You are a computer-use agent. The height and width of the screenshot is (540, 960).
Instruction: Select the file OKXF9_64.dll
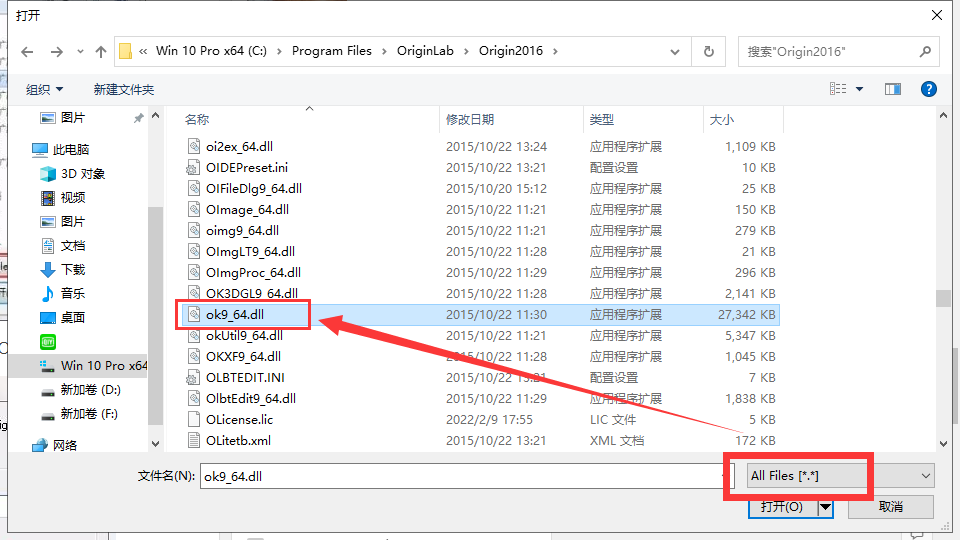click(x=244, y=356)
